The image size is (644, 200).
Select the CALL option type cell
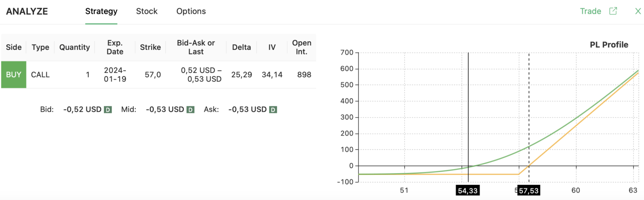pyautogui.click(x=40, y=75)
